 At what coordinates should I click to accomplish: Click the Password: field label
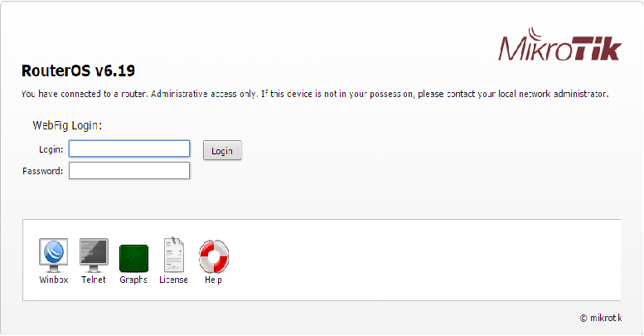[43, 171]
